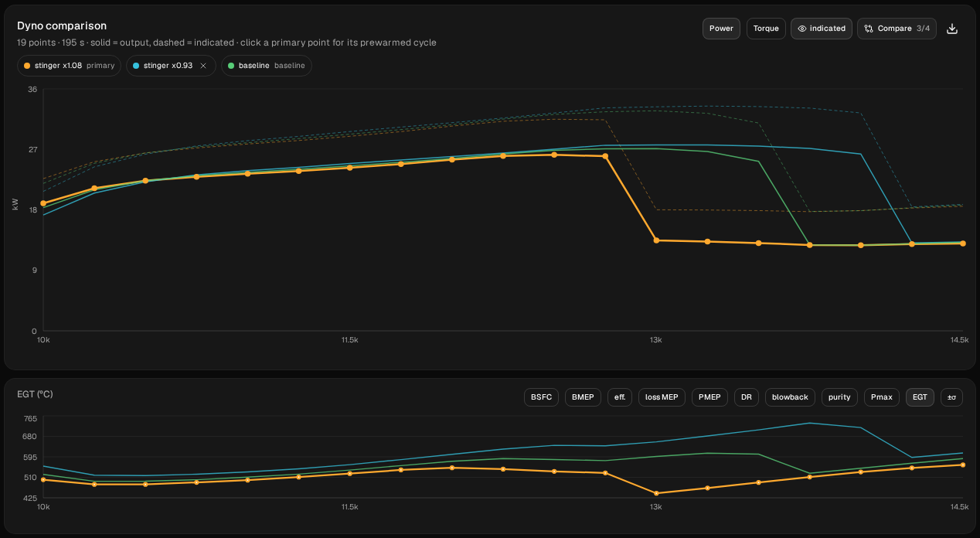Show the PMEP metric
The image size is (980, 538).
[709, 397]
